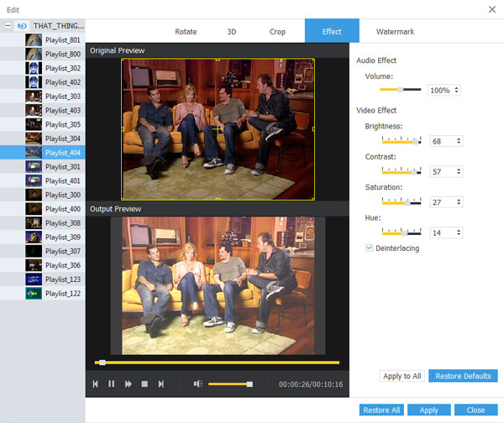Click Playlist_307 row

point(43,251)
